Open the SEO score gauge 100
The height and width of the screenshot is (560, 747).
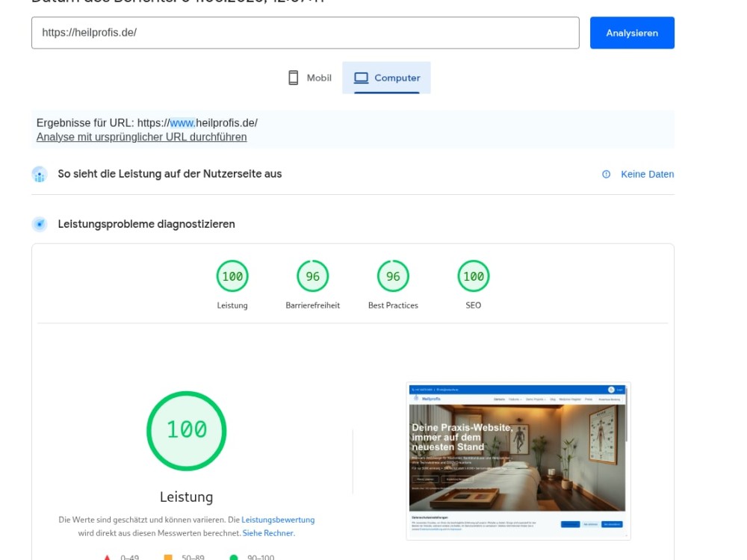click(x=474, y=276)
